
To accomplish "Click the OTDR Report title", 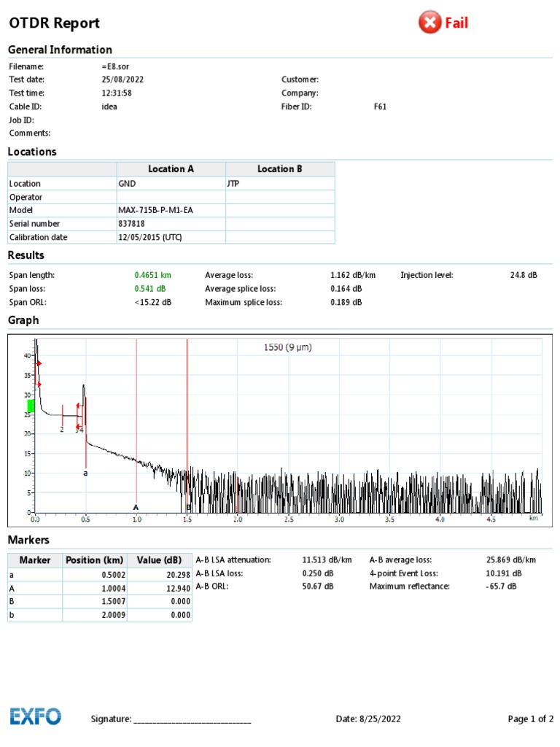I will point(54,23).
